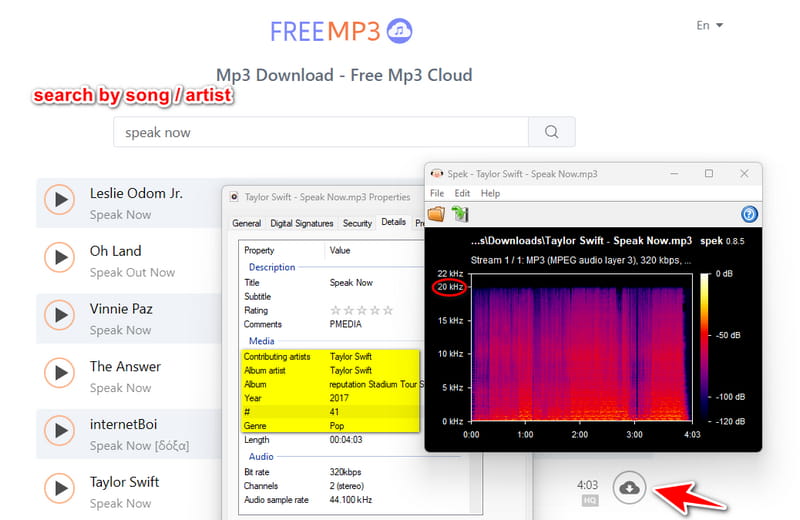Click the search magnifier button

click(x=552, y=132)
